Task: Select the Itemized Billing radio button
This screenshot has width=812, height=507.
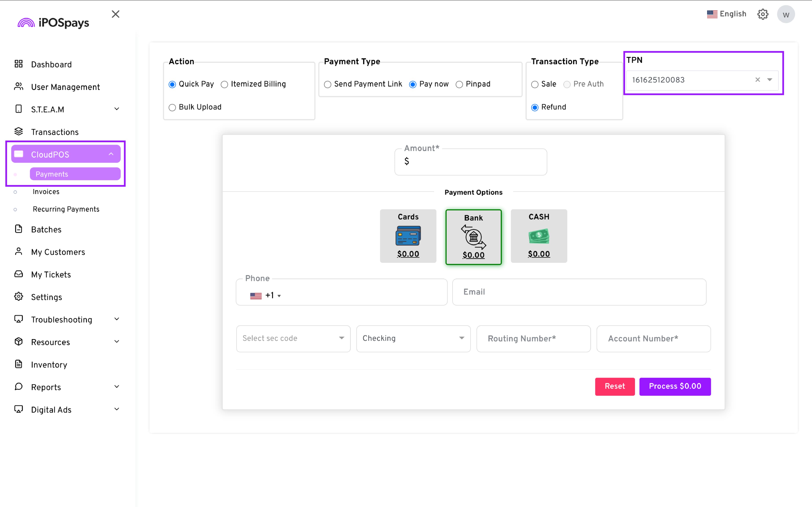Action: click(225, 84)
